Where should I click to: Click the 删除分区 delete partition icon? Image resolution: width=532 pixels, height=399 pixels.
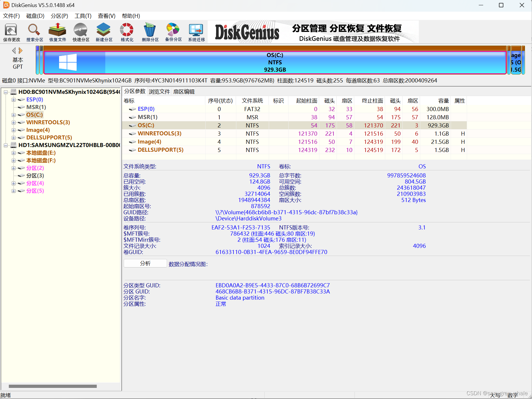(x=150, y=32)
